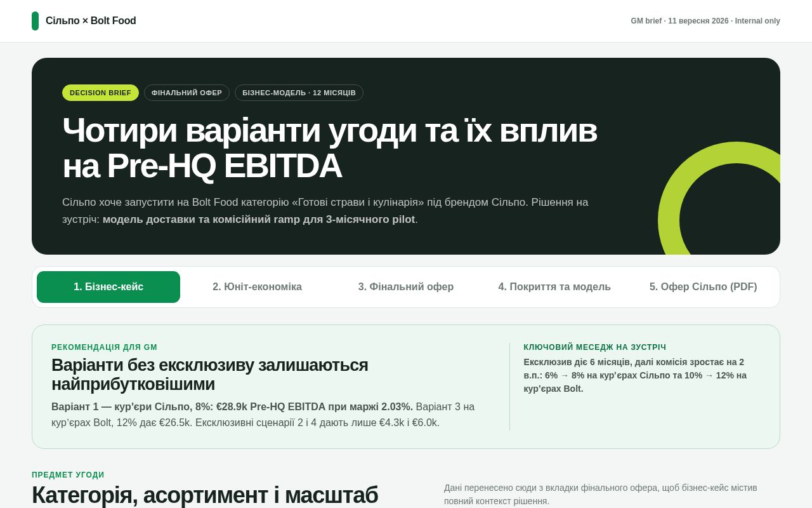This screenshot has height=508, width=812.
Task: Select the GM brief date text in header
Action: [x=705, y=21]
